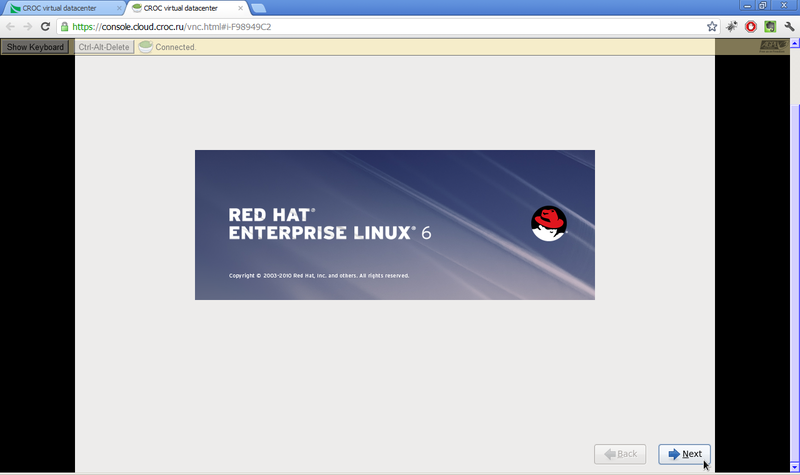Close the active CROC virtual datacenter tab
The width and height of the screenshot is (800, 475).
click(x=240, y=8)
